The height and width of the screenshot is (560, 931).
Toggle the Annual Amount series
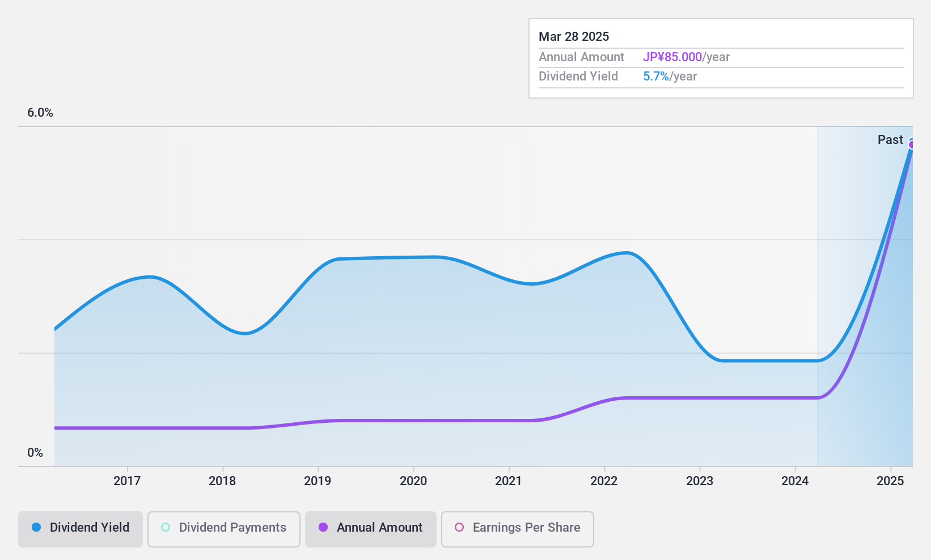coord(371,529)
